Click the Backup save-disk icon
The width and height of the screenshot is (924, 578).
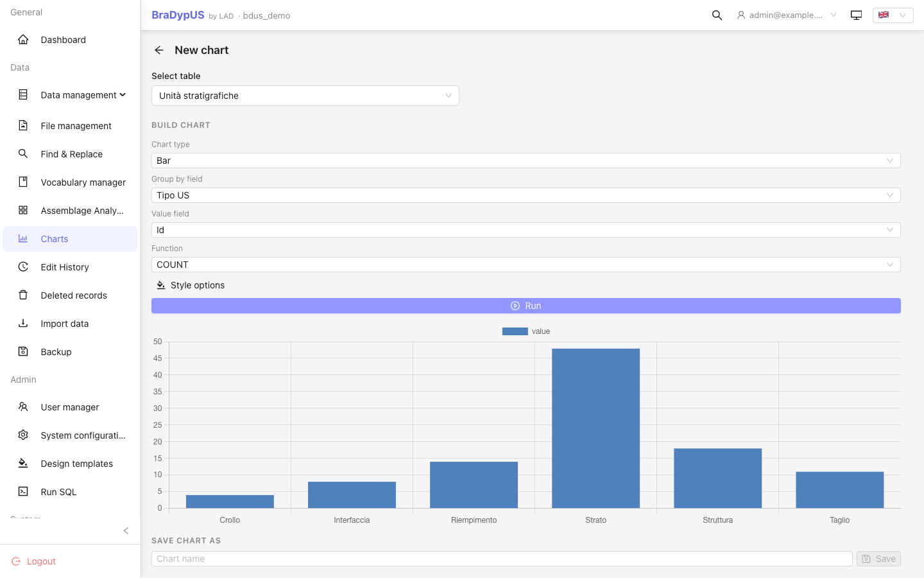pyautogui.click(x=23, y=352)
